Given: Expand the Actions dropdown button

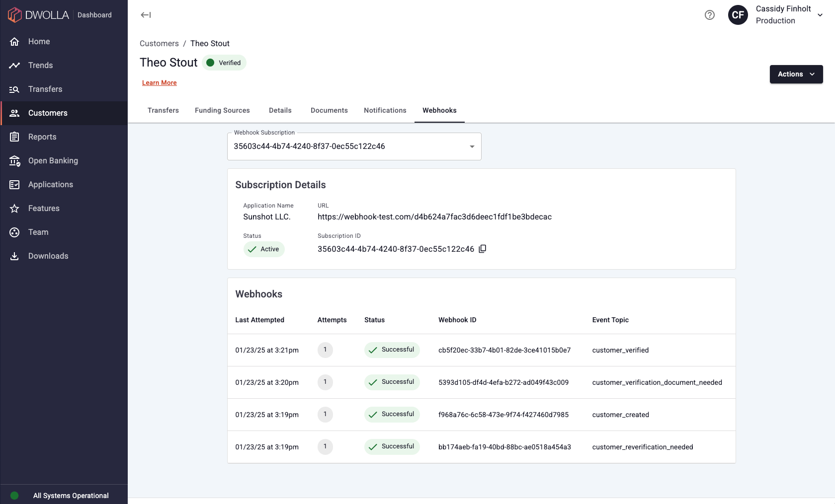Looking at the screenshot, I should (x=796, y=74).
